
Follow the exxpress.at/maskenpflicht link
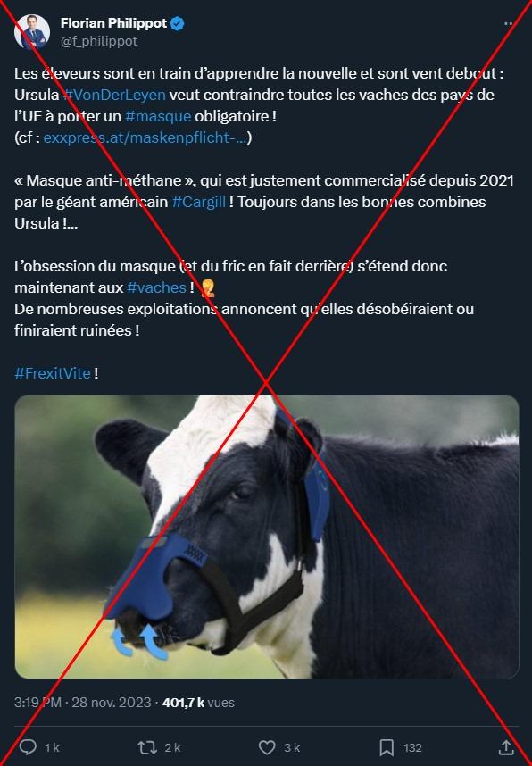145,137
